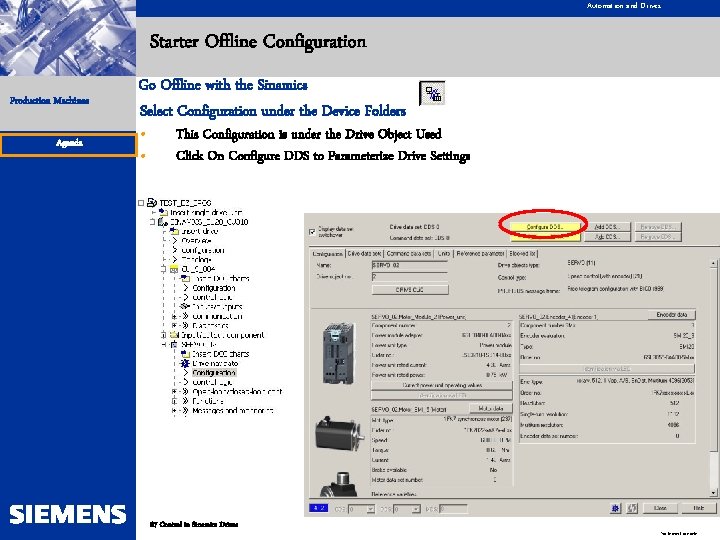Click the scroll-down arrow of dialog scrollbar

click(713, 493)
